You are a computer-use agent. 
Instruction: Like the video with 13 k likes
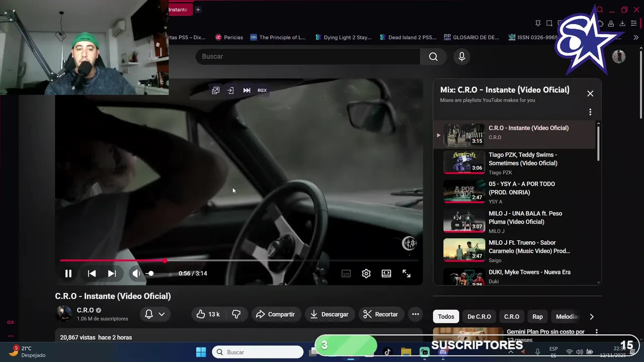coord(209,314)
